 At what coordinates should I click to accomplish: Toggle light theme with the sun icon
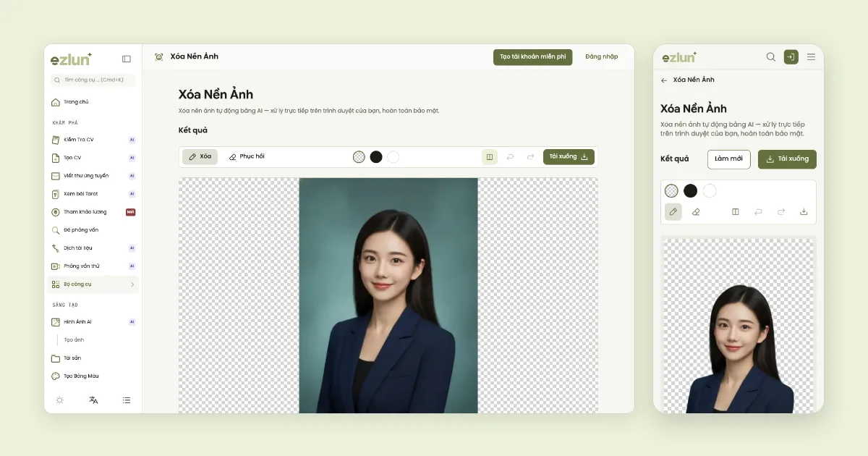(x=59, y=400)
